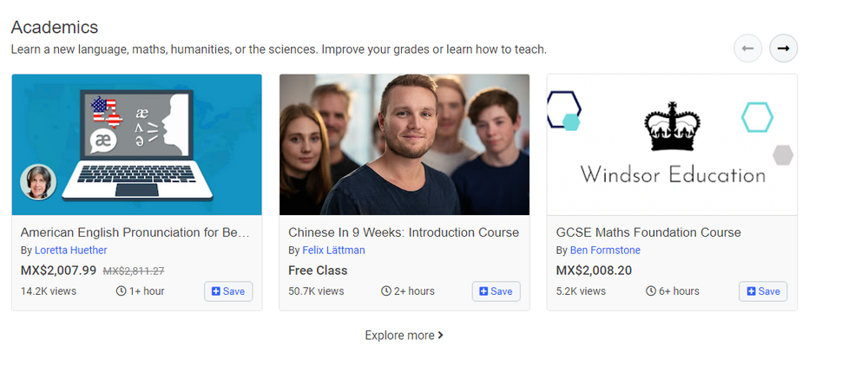
Task: Save the Chinese In 9 Weeks course
Action: pyautogui.click(x=496, y=291)
